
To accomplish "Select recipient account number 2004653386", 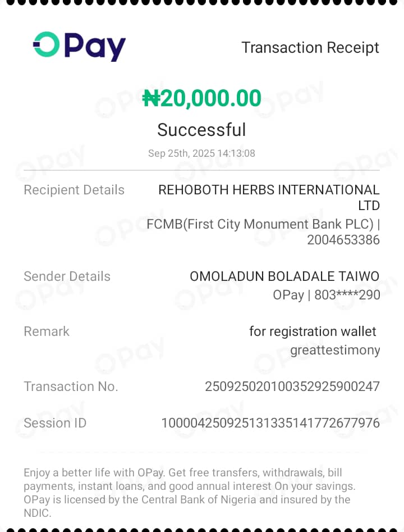I will coord(343,240).
